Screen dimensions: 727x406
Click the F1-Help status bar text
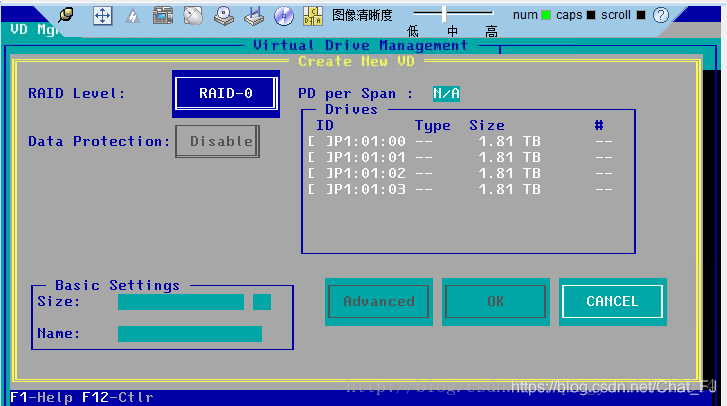(x=41, y=398)
